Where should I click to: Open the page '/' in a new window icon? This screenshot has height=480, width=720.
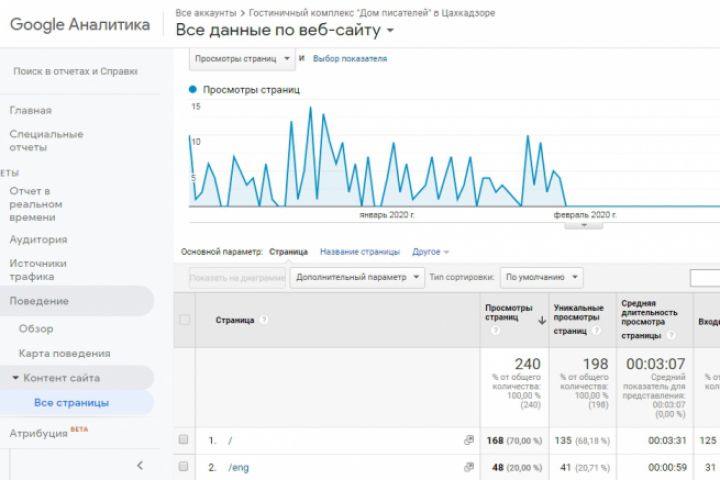coord(469,440)
